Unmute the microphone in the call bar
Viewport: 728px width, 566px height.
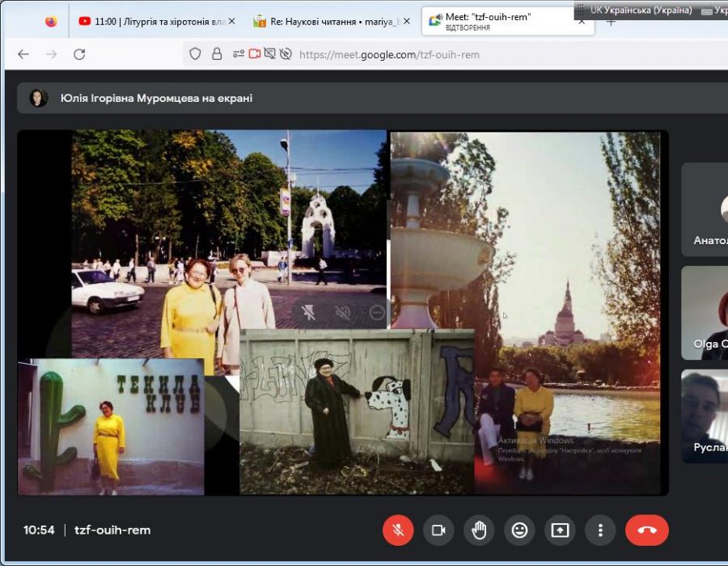click(398, 530)
